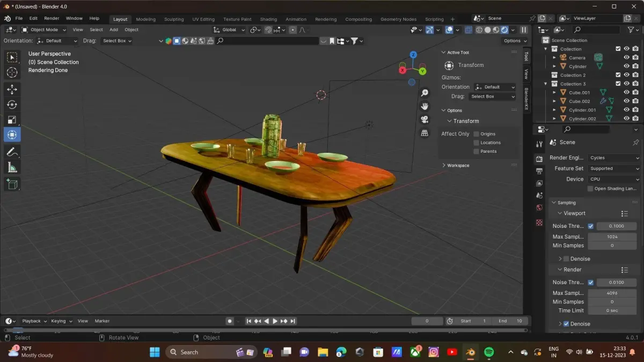Tick Open Shading Language checkbox

pyautogui.click(x=590, y=188)
